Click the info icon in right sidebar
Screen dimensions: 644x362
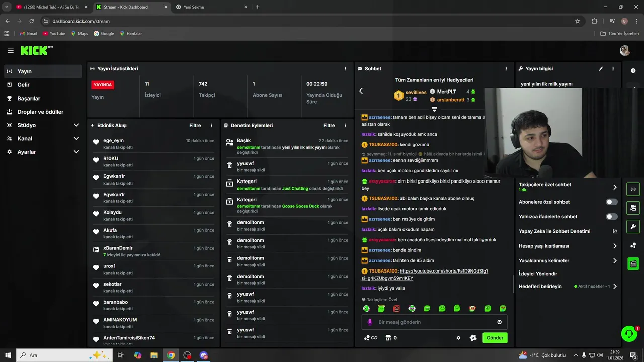point(633,71)
